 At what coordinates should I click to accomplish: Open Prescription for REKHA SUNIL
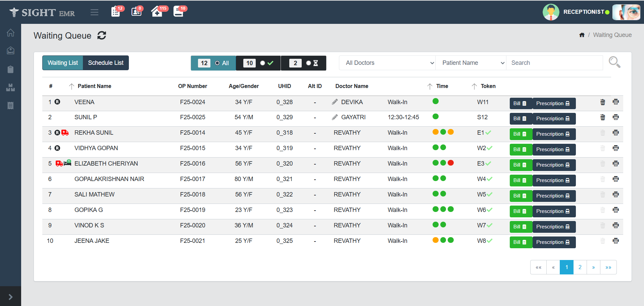click(x=553, y=134)
